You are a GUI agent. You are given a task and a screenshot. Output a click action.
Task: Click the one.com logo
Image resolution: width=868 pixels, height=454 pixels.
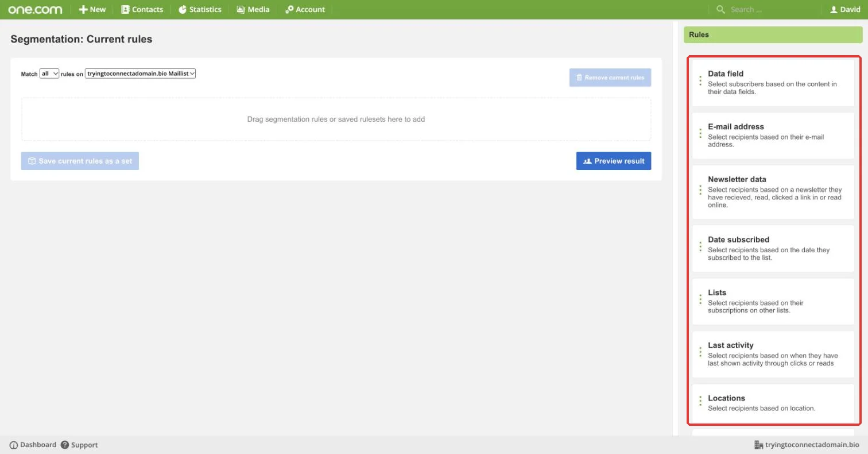pyautogui.click(x=35, y=9)
